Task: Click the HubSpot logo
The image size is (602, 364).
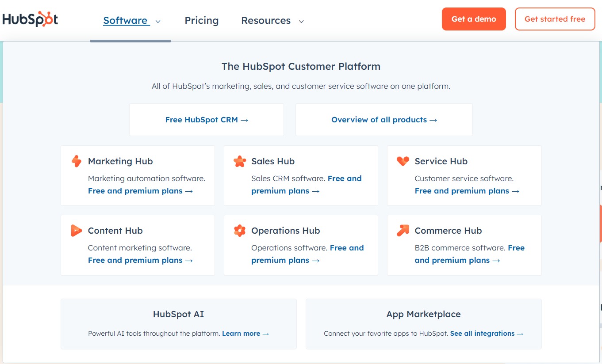Action: (30, 18)
